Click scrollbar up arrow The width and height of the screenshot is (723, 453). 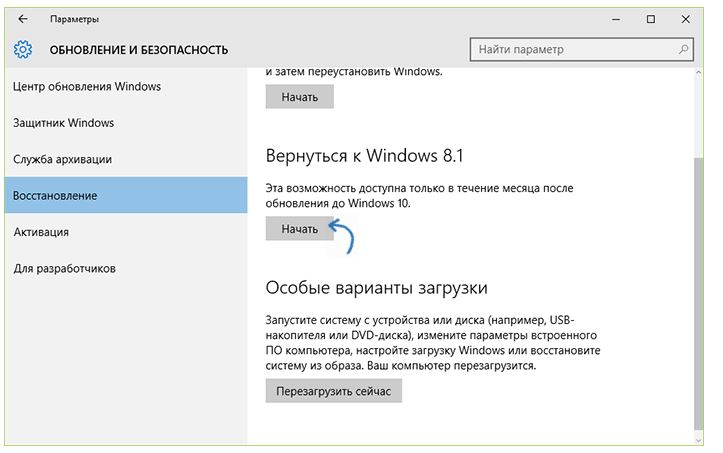pos(699,72)
